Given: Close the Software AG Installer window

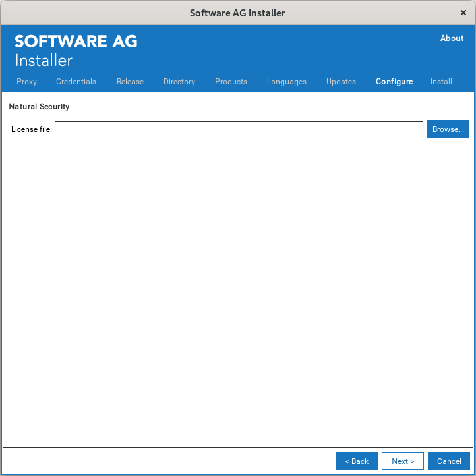Looking at the screenshot, I should click(x=463, y=13).
